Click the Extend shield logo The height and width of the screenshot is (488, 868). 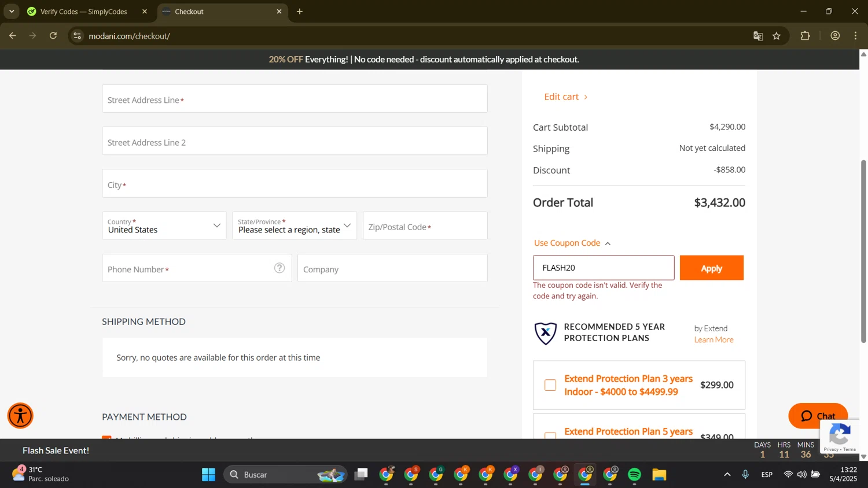click(x=546, y=333)
